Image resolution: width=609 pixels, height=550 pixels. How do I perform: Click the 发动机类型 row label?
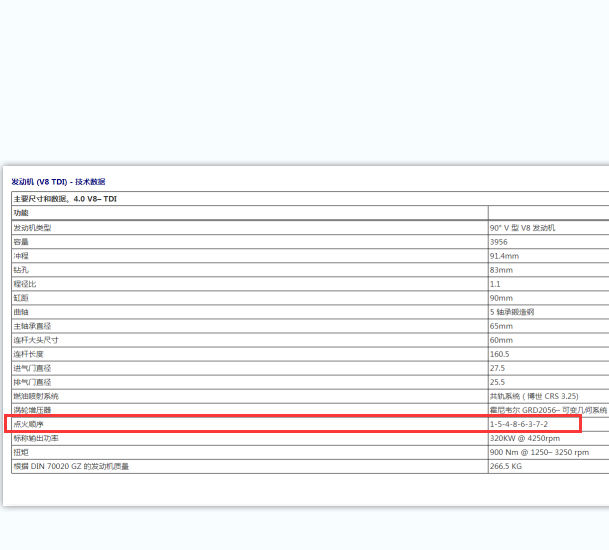point(32,228)
